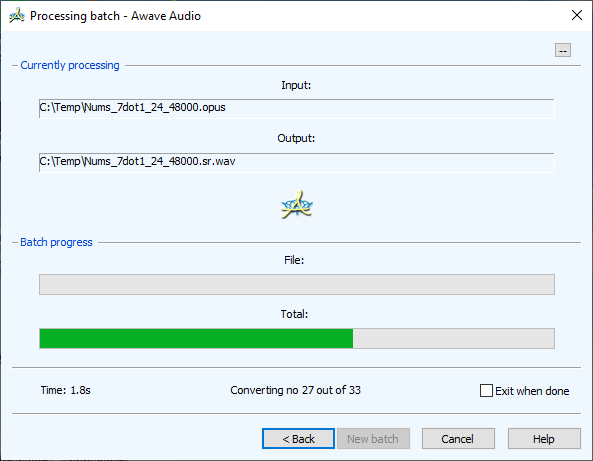Click the Currently processing group label
Screen dimensions: 593x461
pyautogui.click(x=70, y=65)
